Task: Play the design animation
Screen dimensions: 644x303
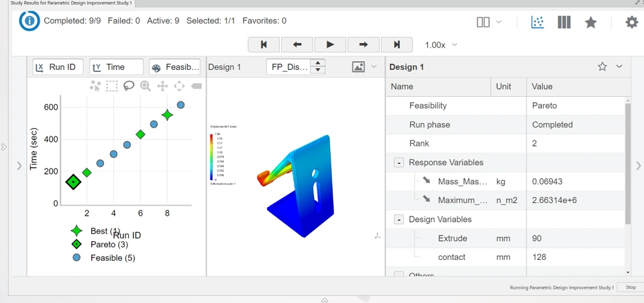Action: [x=330, y=45]
